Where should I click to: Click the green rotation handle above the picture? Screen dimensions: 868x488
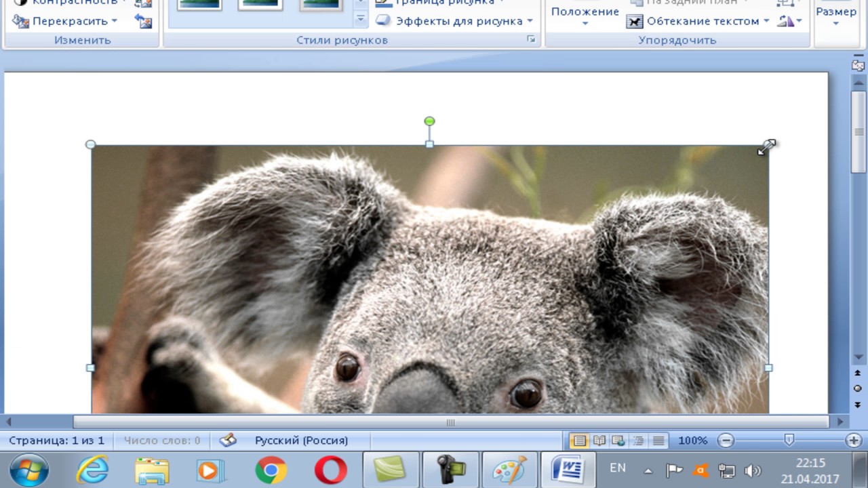(x=429, y=121)
